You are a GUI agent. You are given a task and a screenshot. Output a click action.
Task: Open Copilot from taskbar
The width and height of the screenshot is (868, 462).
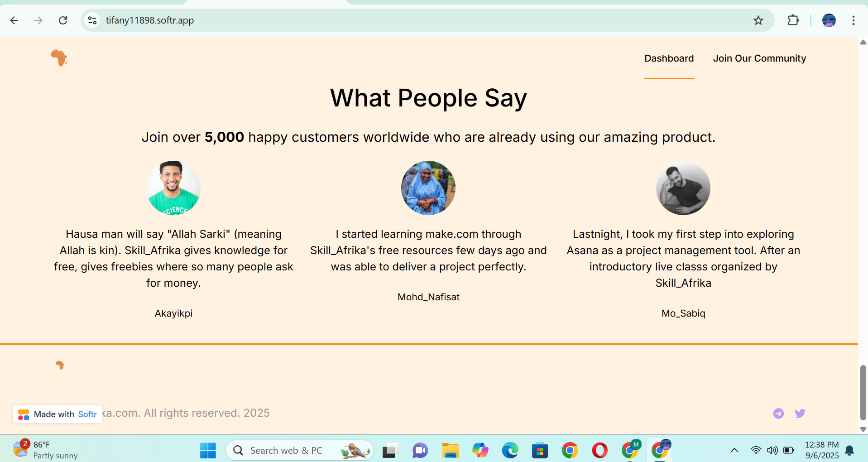480,450
